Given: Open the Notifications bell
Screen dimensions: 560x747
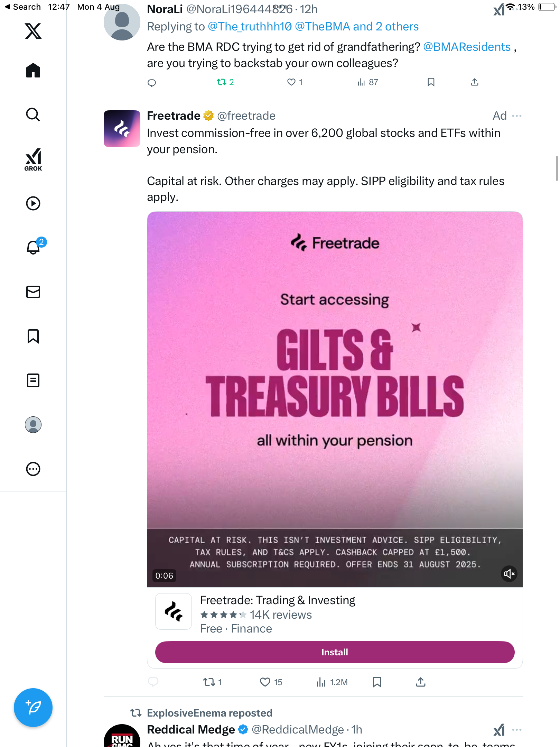Looking at the screenshot, I should coord(33,248).
